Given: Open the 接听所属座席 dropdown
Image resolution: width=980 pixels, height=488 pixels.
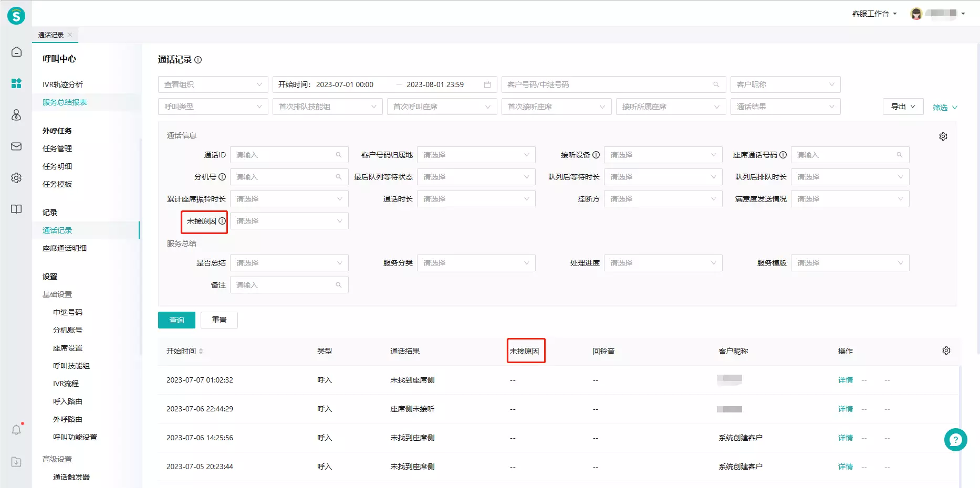Looking at the screenshot, I should point(671,107).
